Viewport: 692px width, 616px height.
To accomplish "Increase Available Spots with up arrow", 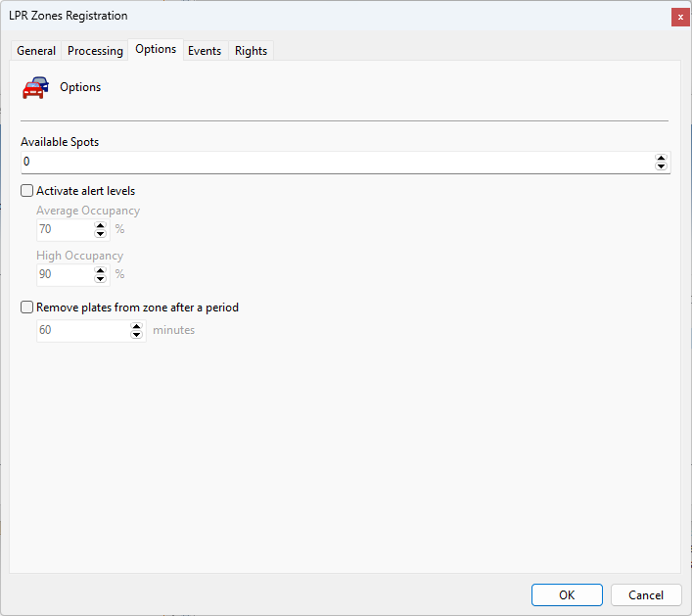I will tap(661, 158).
